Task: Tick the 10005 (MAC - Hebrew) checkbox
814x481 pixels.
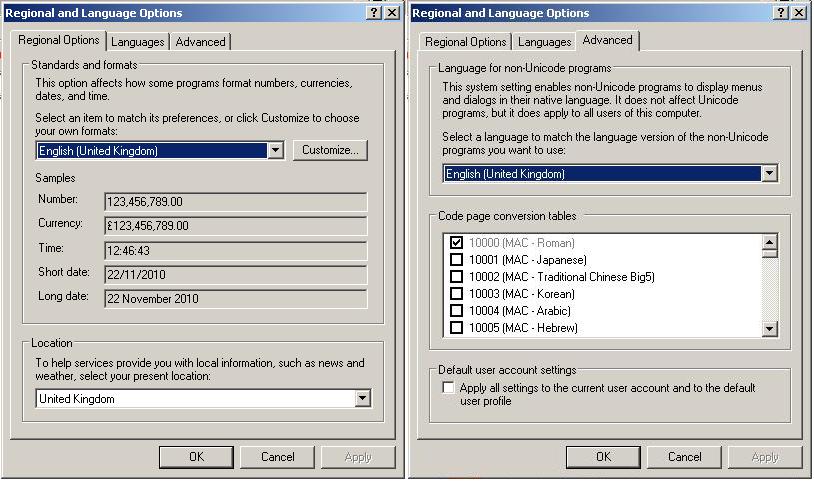Action: [x=456, y=328]
